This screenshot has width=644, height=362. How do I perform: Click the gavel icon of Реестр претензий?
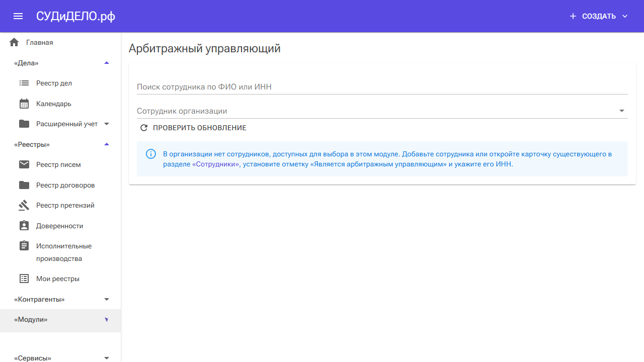tap(24, 205)
